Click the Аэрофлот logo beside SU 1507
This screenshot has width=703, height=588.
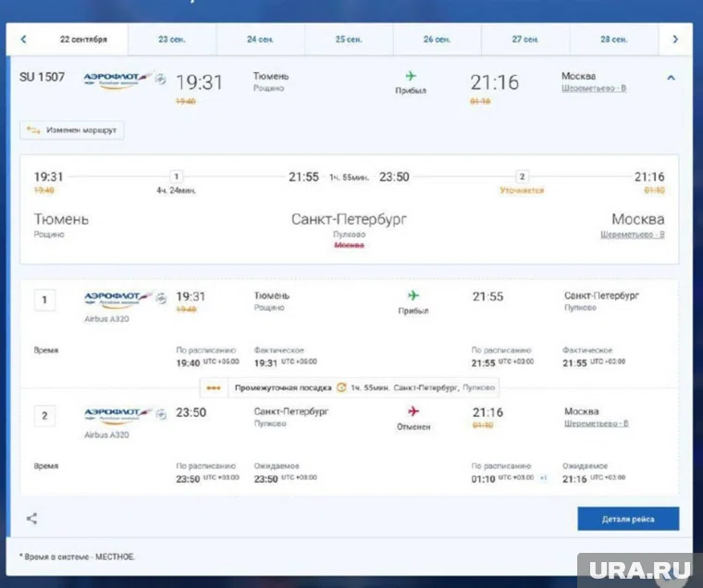pyautogui.click(x=117, y=80)
